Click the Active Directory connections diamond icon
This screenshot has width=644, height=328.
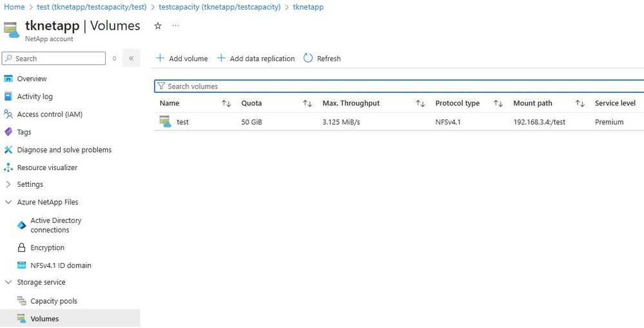(x=21, y=225)
